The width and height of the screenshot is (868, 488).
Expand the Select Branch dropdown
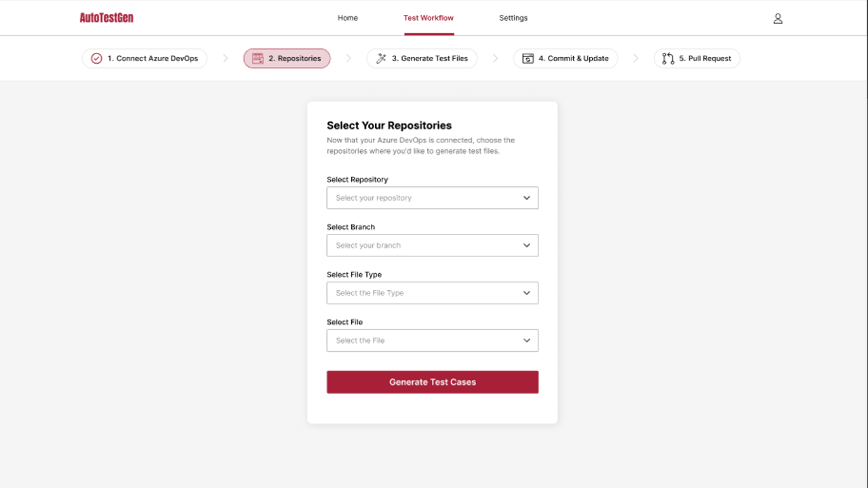point(433,245)
